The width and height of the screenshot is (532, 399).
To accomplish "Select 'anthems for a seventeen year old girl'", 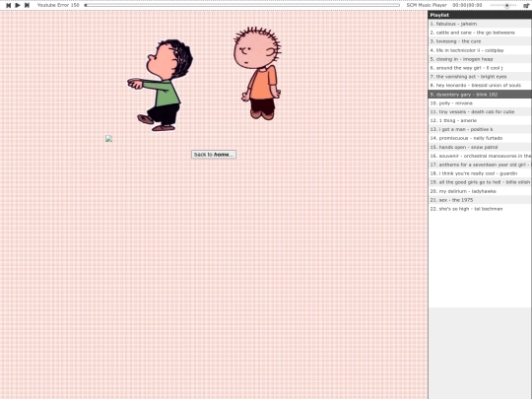I will [480, 165].
